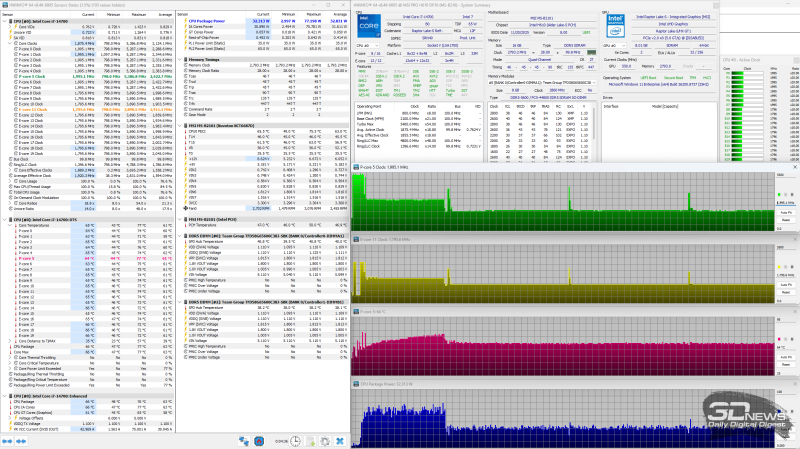
Task: Open the GPU #0 selector dropdown
Action: click(x=614, y=45)
